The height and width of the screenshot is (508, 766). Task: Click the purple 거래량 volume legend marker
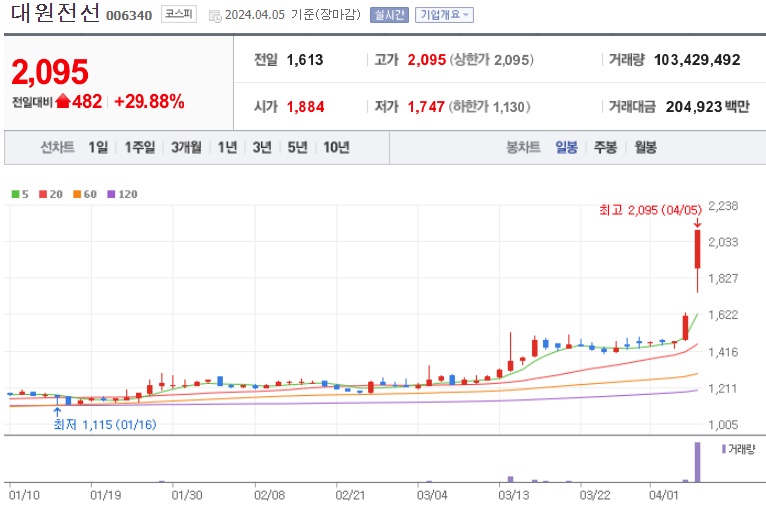pos(723,449)
